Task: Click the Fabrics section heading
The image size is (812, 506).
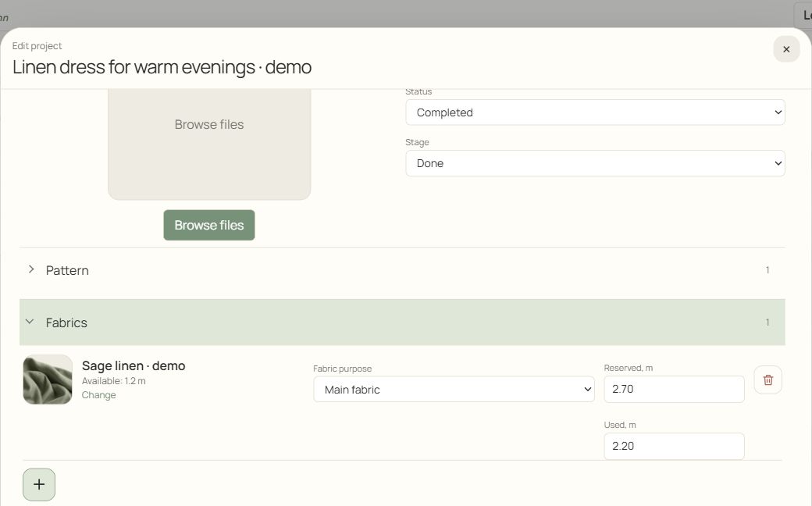Action: click(66, 322)
